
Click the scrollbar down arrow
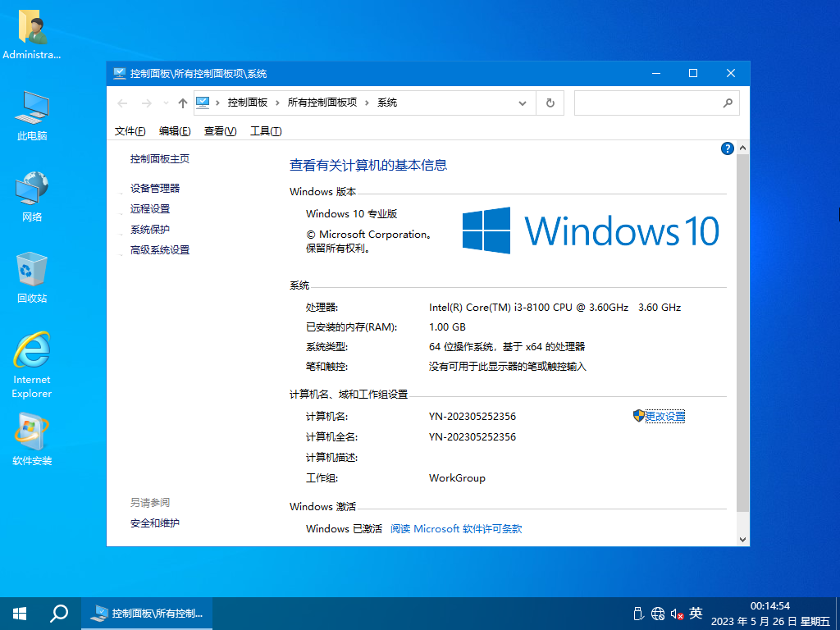click(743, 539)
